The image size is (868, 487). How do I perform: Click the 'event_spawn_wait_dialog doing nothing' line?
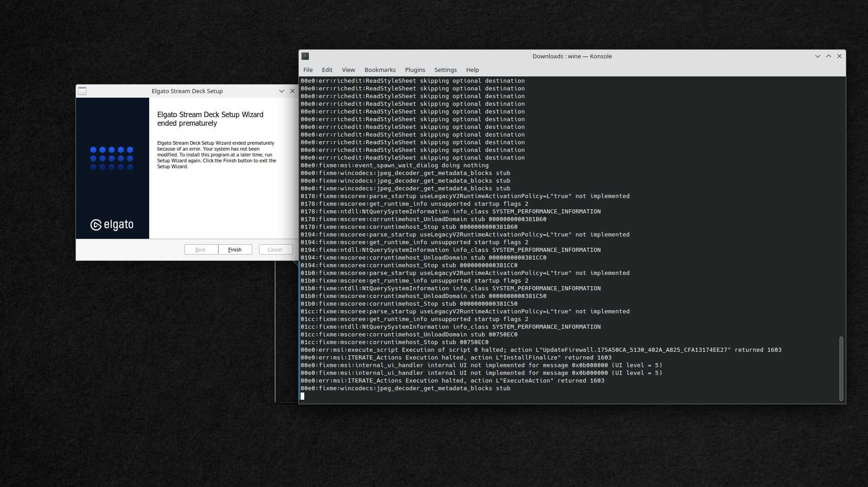[x=394, y=165]
